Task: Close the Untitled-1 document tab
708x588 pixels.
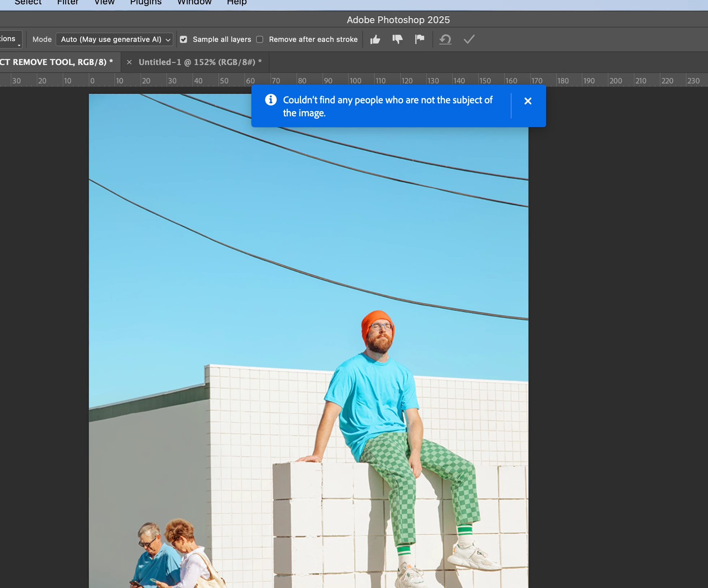Action: 129,62
